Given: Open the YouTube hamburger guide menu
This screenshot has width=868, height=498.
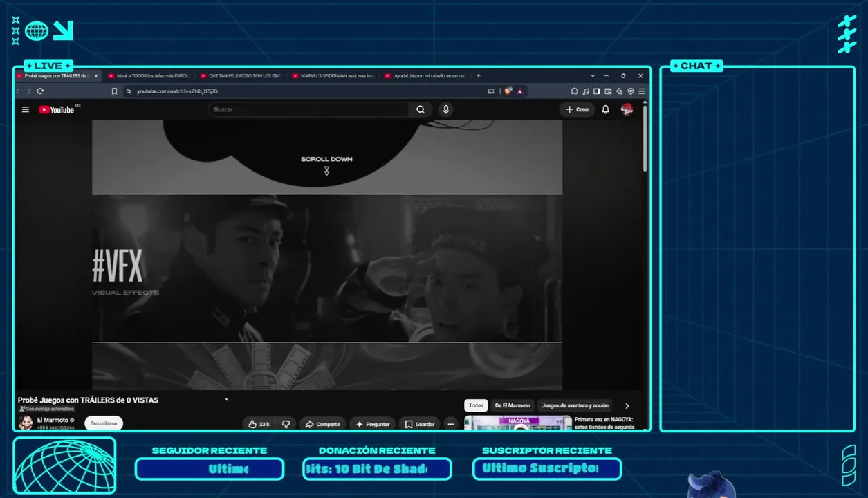Looking at the screenshot, I should (26, 109).
